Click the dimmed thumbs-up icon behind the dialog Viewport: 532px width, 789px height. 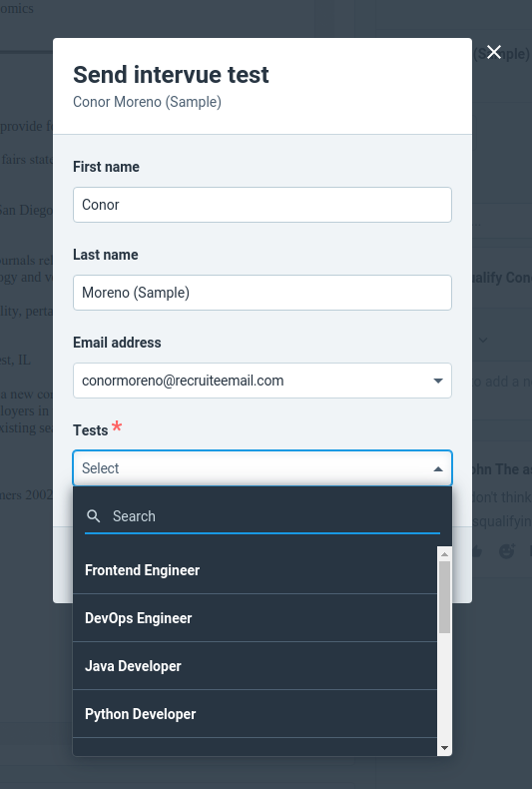click(477, 551)
